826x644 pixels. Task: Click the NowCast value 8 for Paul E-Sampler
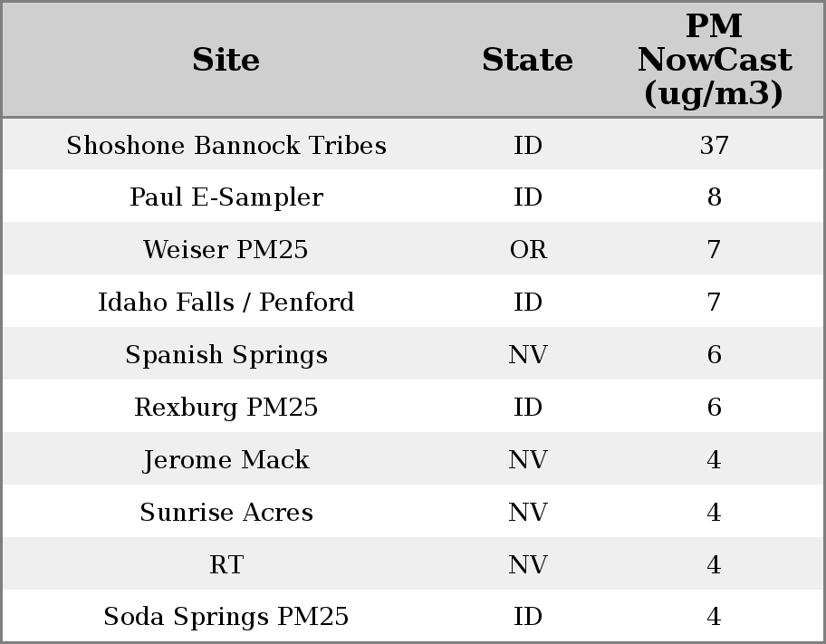click(x=714, y=197)
